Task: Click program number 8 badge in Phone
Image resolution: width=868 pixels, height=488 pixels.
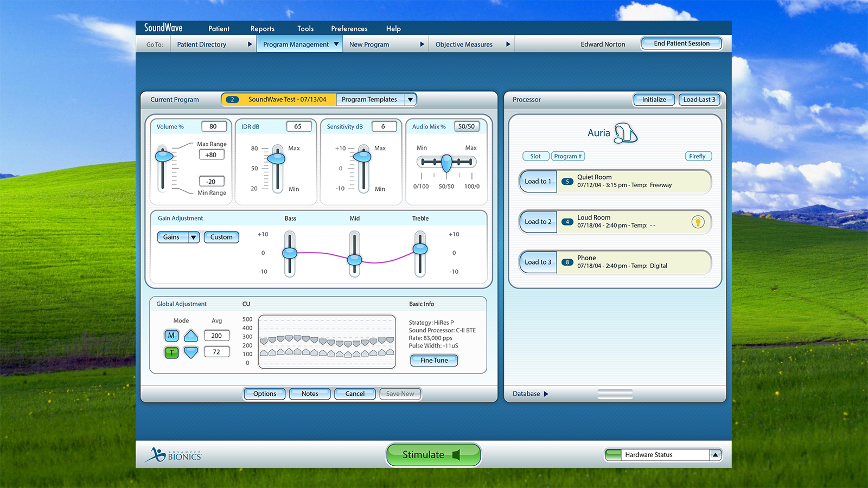Action: click(567, 262)
